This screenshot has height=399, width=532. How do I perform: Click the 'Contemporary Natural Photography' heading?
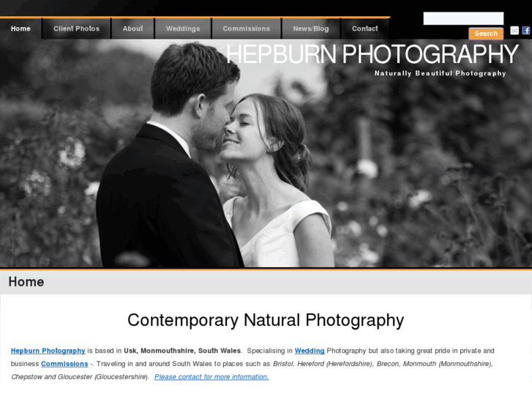point(266,320)
